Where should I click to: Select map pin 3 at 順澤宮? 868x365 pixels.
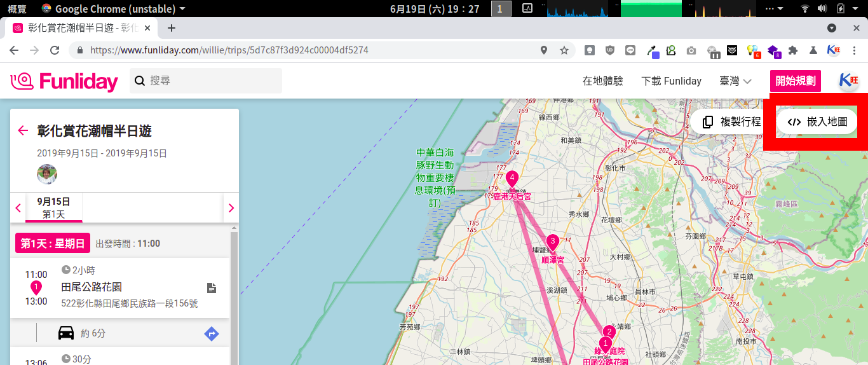553,242
